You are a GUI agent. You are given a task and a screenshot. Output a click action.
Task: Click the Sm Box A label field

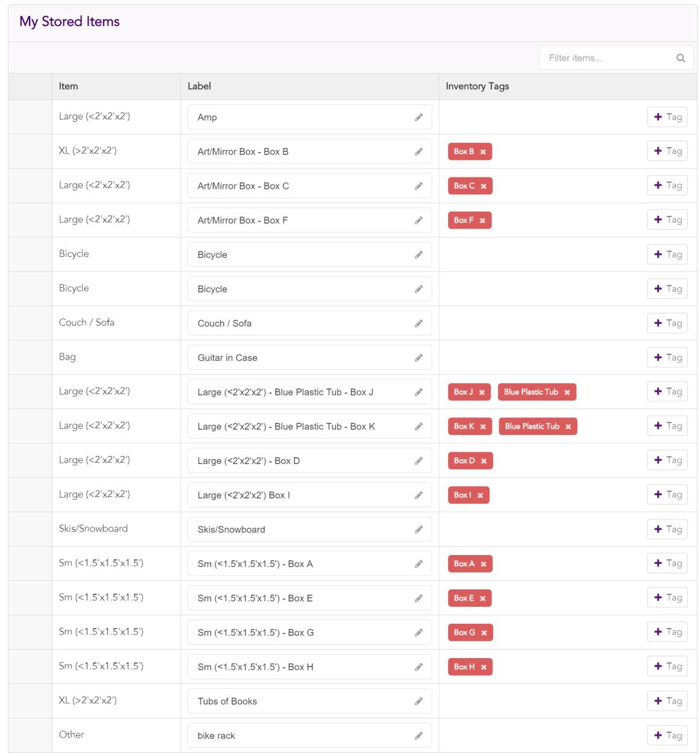301,564
